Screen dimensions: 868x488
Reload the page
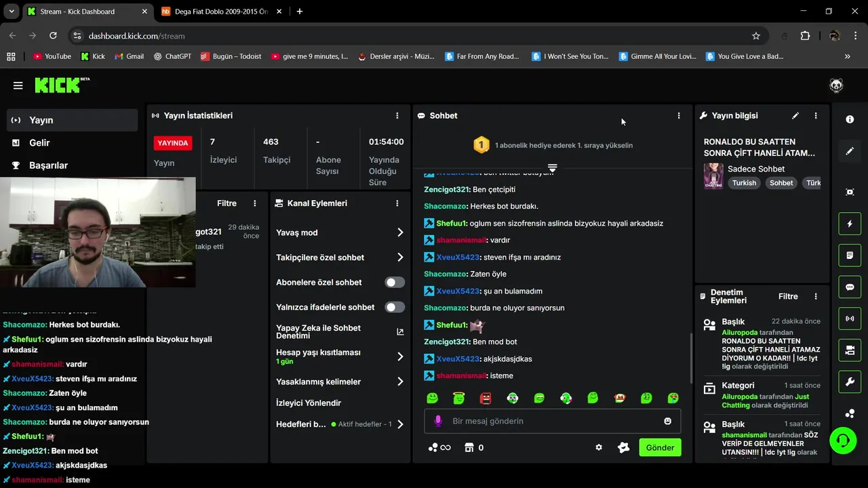click(x=53, y=36)
